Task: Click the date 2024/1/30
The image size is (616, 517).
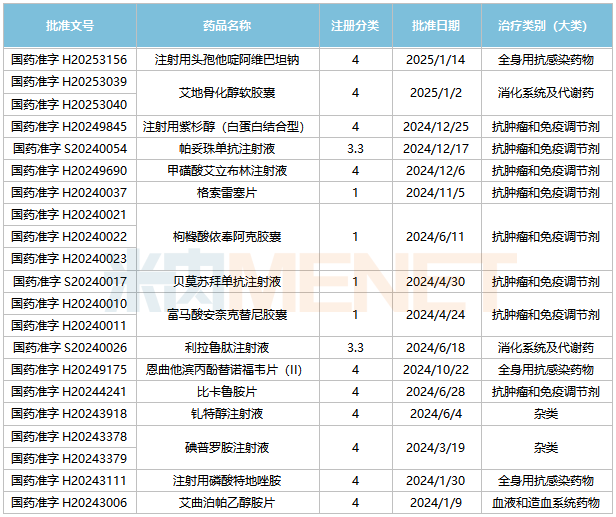Action: coord(436,480)
